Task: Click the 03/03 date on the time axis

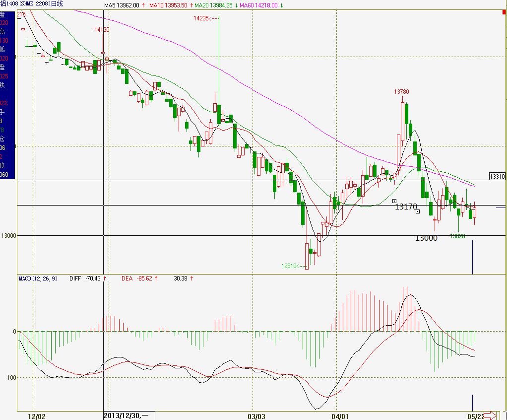Action: [256, 416]
